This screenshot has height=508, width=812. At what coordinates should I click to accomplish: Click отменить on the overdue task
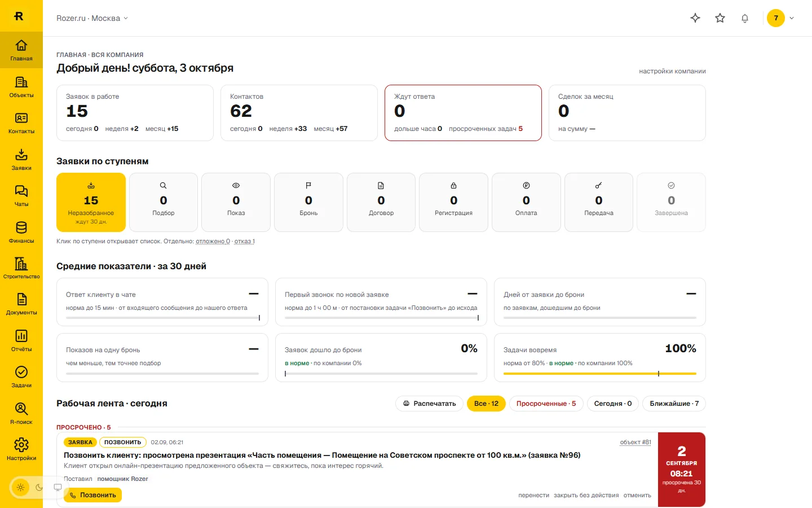637,496
